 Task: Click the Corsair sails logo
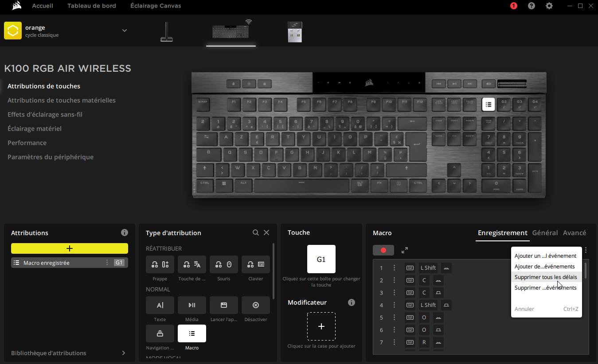click(17, 6)
